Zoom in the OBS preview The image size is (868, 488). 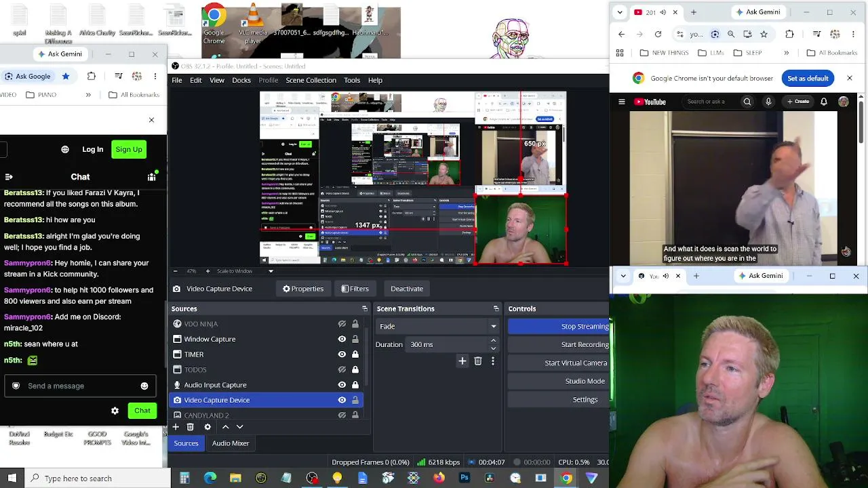pyautogui.click(x=208, y=271)
